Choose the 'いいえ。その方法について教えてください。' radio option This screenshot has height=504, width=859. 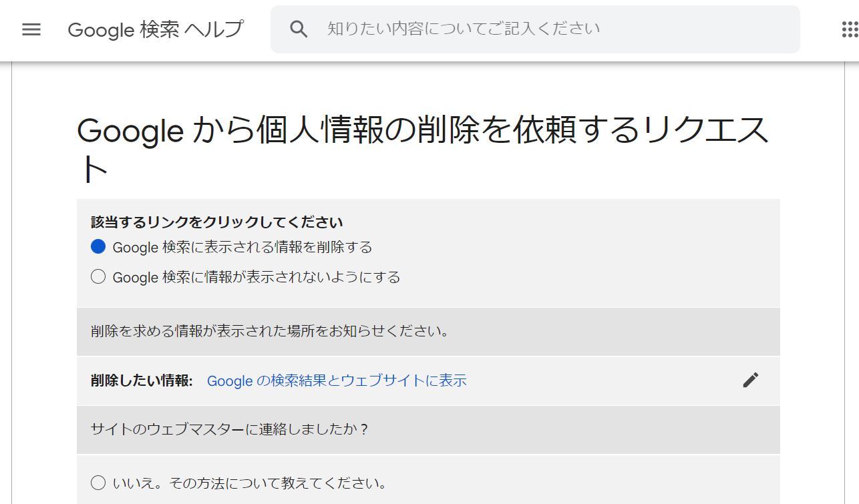tap(98, 483)
